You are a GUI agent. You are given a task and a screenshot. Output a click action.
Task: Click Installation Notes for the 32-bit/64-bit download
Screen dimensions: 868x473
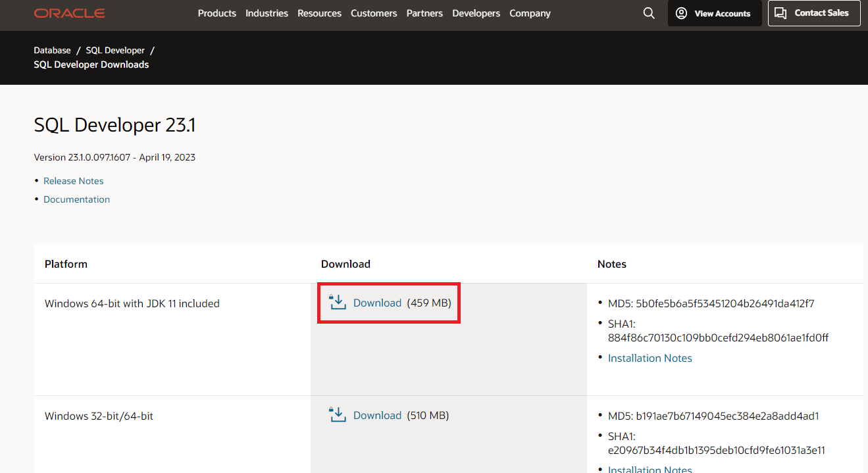(x=650, y=469)
